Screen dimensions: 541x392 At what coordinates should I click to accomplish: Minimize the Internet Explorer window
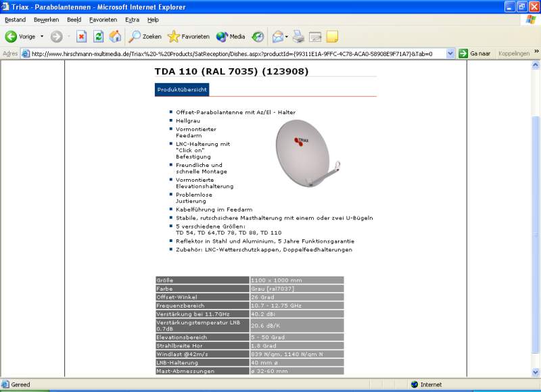[x=510, y=7]
